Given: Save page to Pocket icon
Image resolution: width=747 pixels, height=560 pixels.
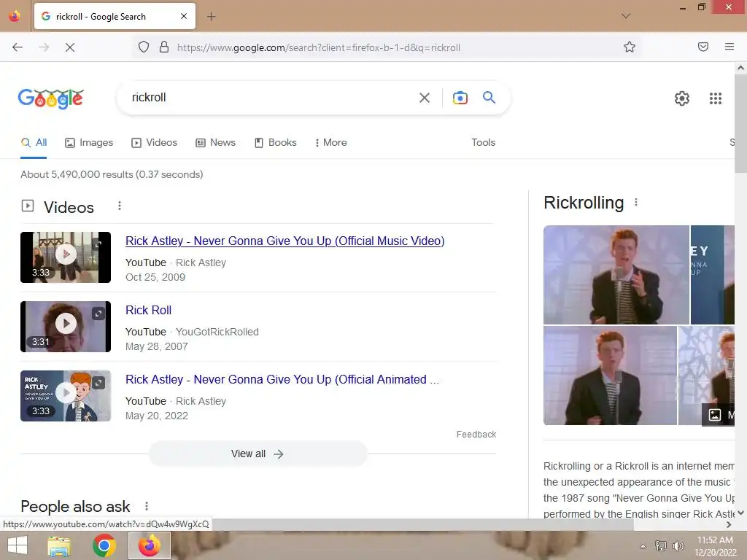Looking at the screenshot, I should (x=703, y=47).
